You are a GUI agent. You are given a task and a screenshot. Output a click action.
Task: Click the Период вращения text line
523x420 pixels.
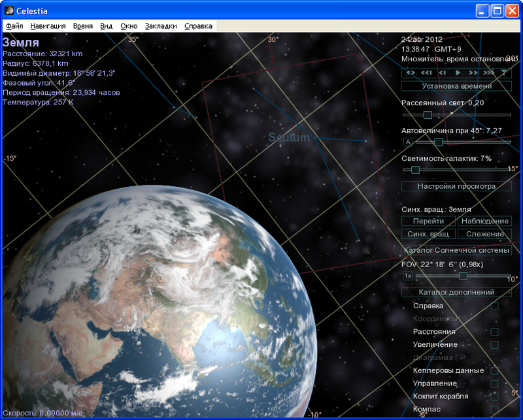coord(61,92)
